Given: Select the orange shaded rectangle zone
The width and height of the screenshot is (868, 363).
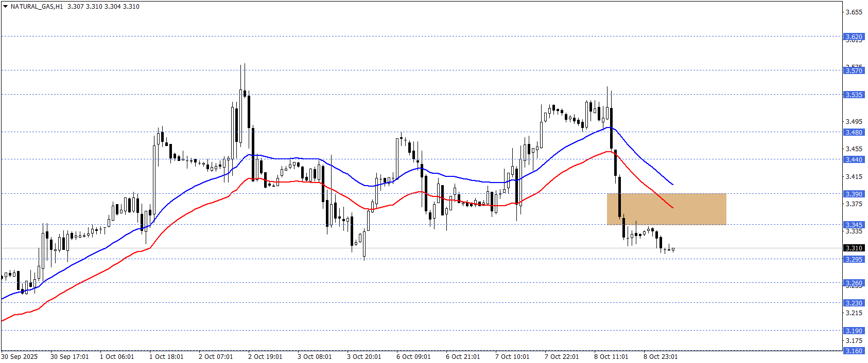Looking at the screenshot, I should pos(666,209).
